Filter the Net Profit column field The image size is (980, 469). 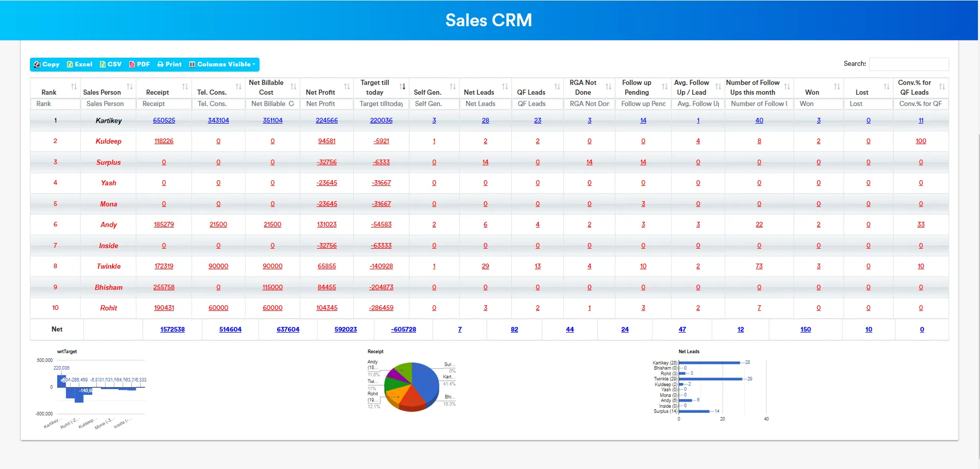point(326,104)
